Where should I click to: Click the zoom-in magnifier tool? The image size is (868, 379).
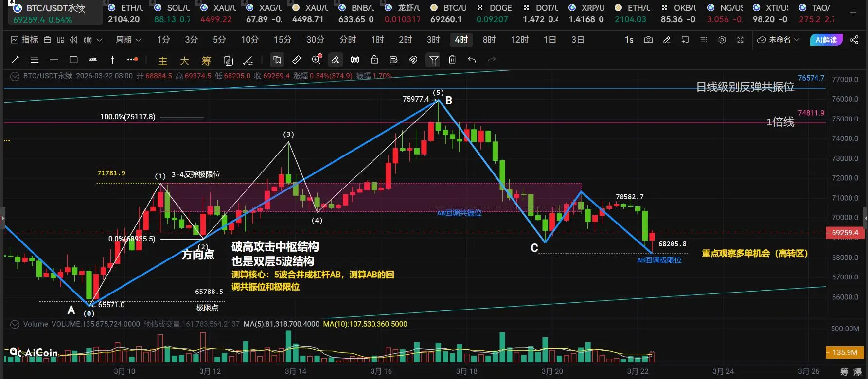tap(317, 60)
